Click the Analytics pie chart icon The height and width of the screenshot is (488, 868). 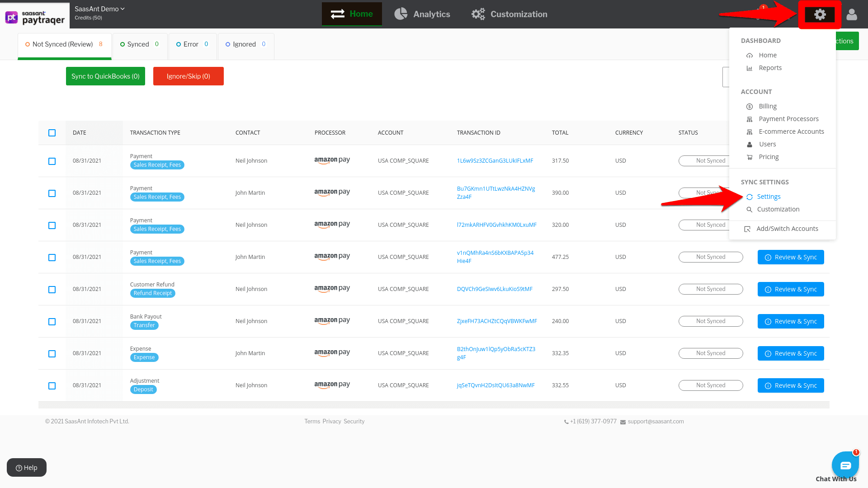[x=401, y=14]
